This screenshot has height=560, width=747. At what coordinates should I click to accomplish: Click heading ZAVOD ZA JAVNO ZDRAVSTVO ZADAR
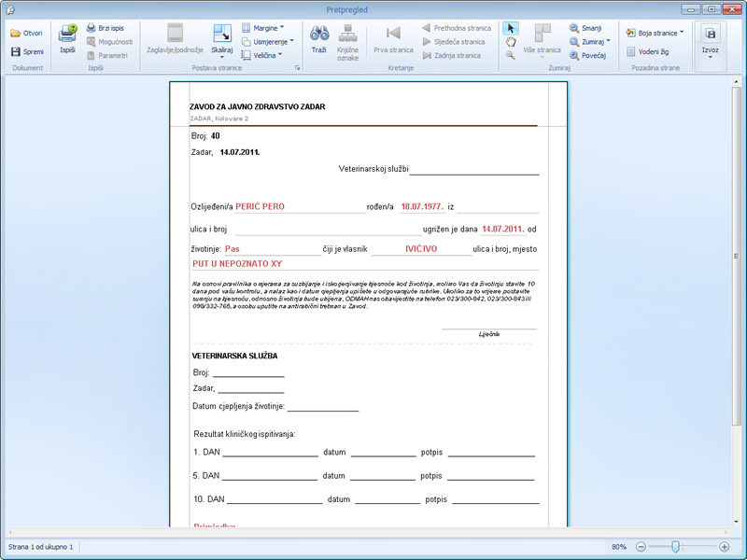click(x=258, y=106)
